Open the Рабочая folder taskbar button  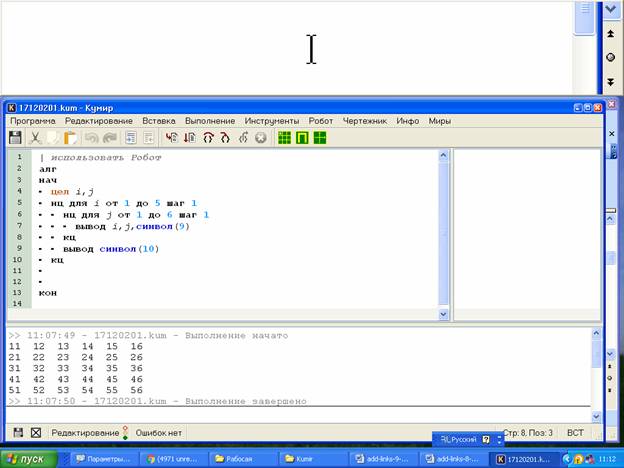pos(244,459)
